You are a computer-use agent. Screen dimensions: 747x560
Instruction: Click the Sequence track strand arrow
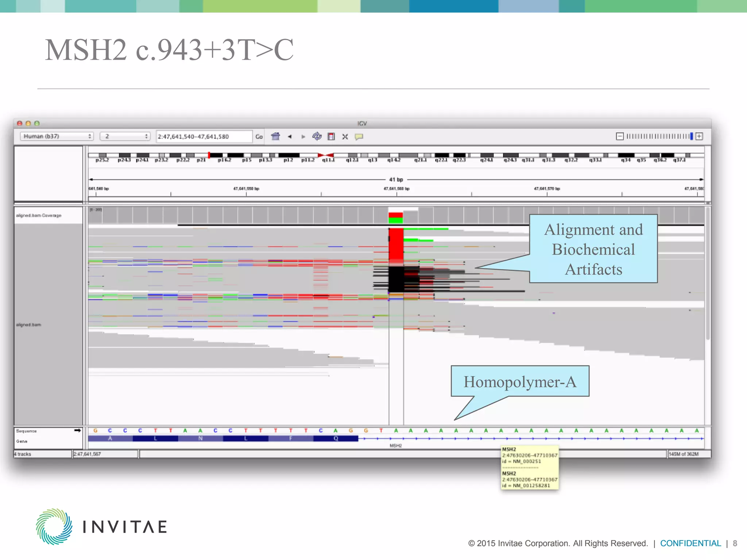tap(77, 431)
